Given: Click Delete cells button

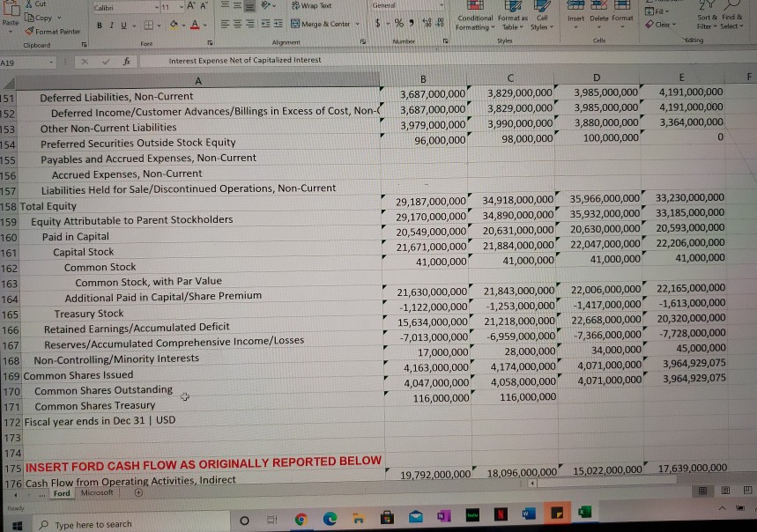Looking at the screenshot, I should pos(598,14).
